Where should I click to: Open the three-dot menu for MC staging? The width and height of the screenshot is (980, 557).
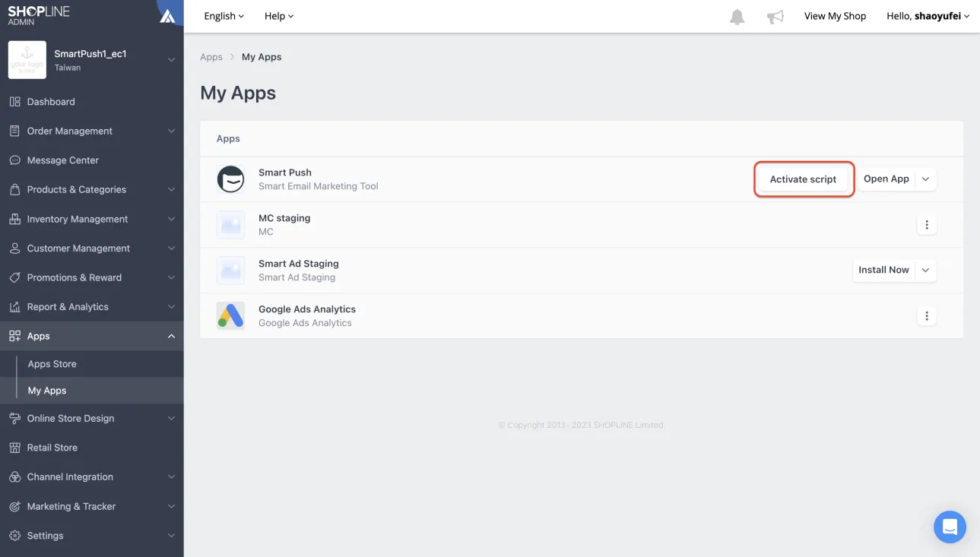(x=926, y=225)
